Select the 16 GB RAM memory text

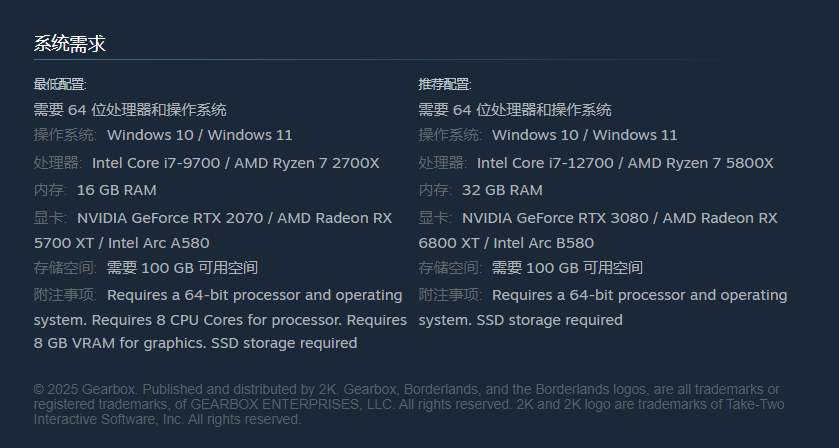click(116, 190)
